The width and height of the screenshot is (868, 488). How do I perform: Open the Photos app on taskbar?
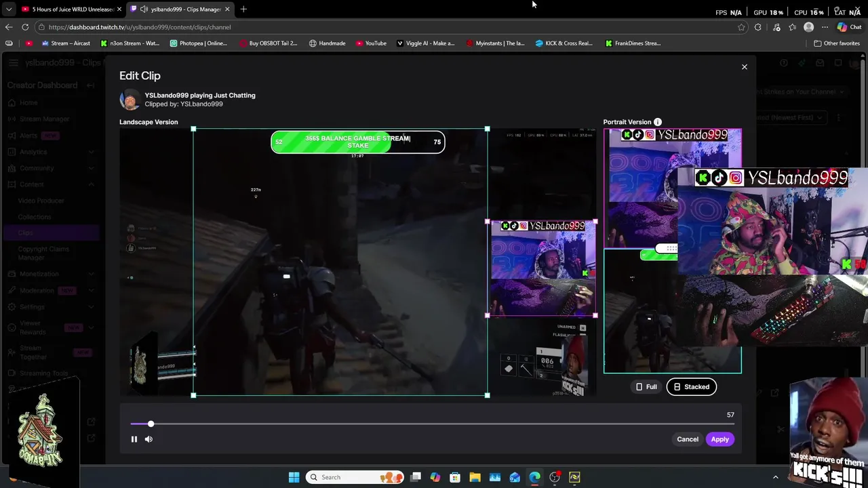(495, 477)
